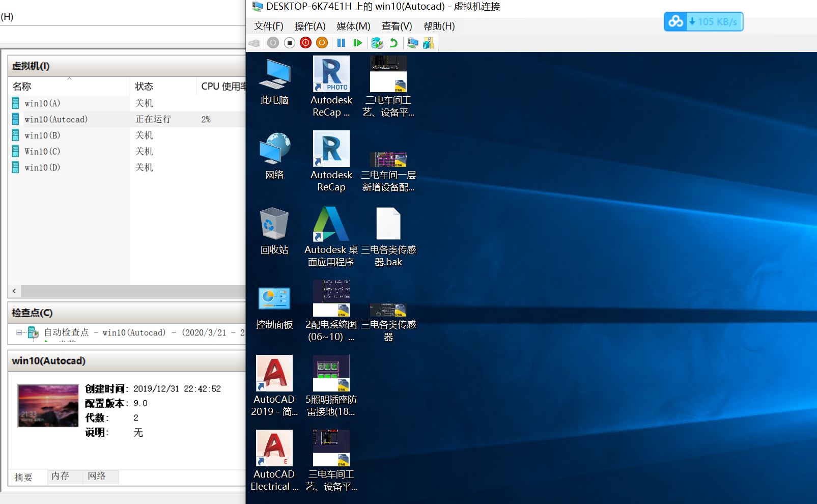The height and width of the screenshot is (504, 817).
Task: Pause the virtual machine from the toolbar
Action: tap(341, 43)
